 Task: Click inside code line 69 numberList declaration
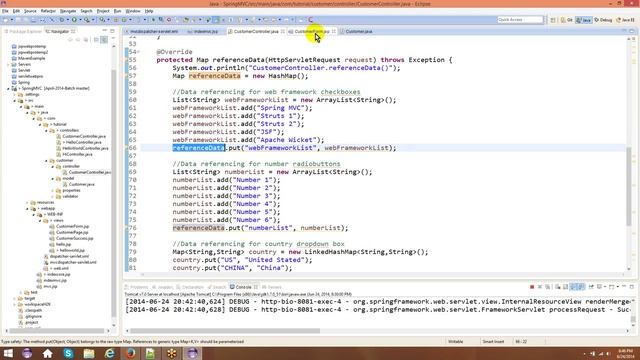coord(272,172)
